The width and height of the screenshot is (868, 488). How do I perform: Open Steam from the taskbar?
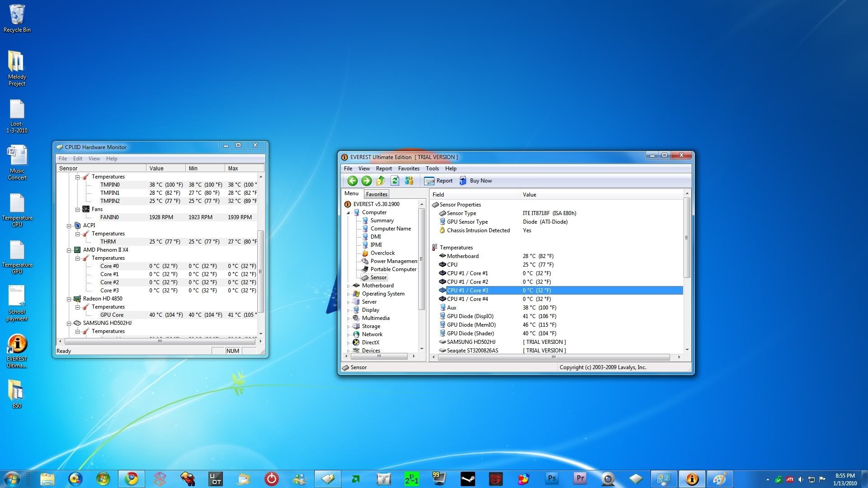468,479
